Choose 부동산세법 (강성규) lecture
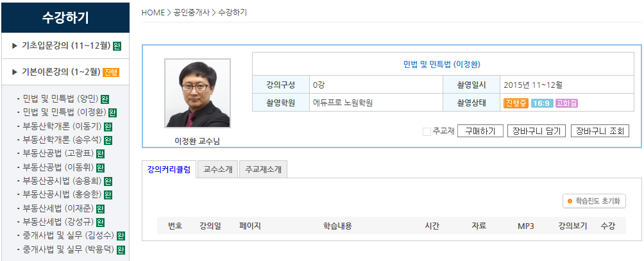The image size is (644, 261). (58, 222)
